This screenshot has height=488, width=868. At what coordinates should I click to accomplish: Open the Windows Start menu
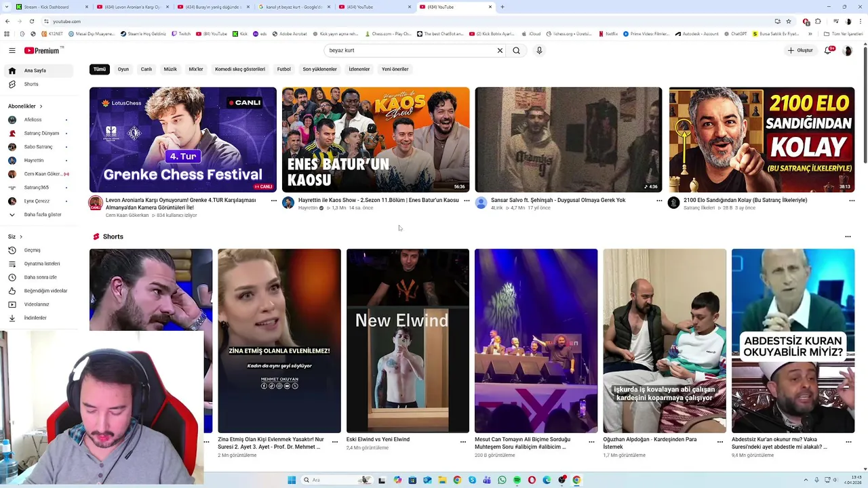[292, 480]
